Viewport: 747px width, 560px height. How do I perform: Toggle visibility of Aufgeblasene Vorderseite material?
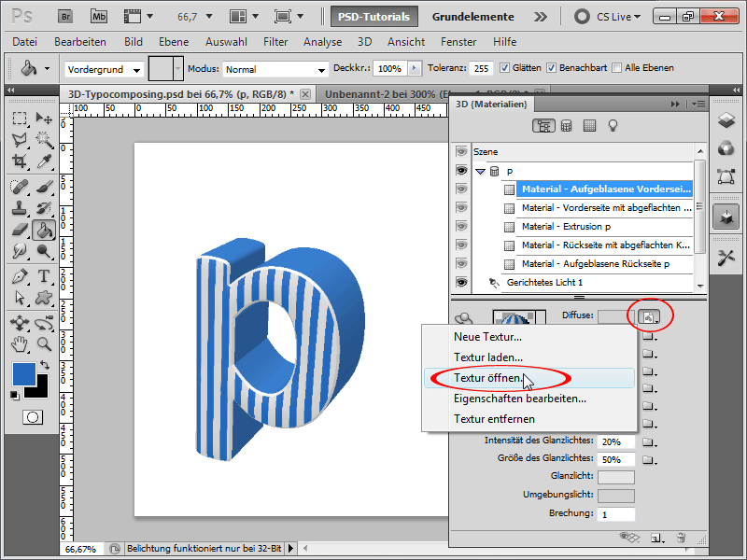[x=460, y=189]
